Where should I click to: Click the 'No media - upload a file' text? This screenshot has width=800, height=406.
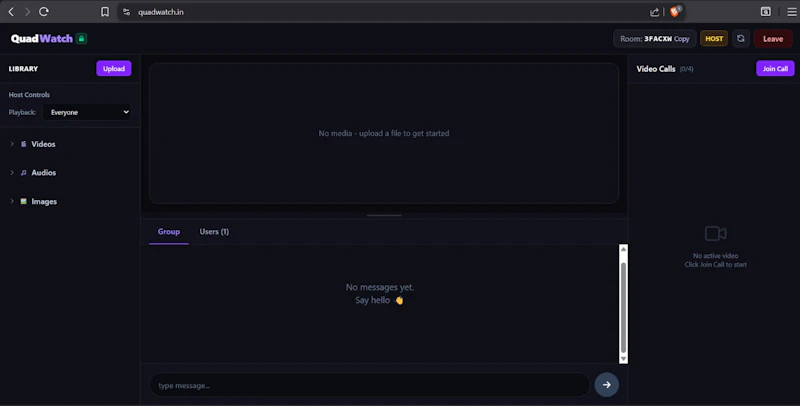(384, 133)
